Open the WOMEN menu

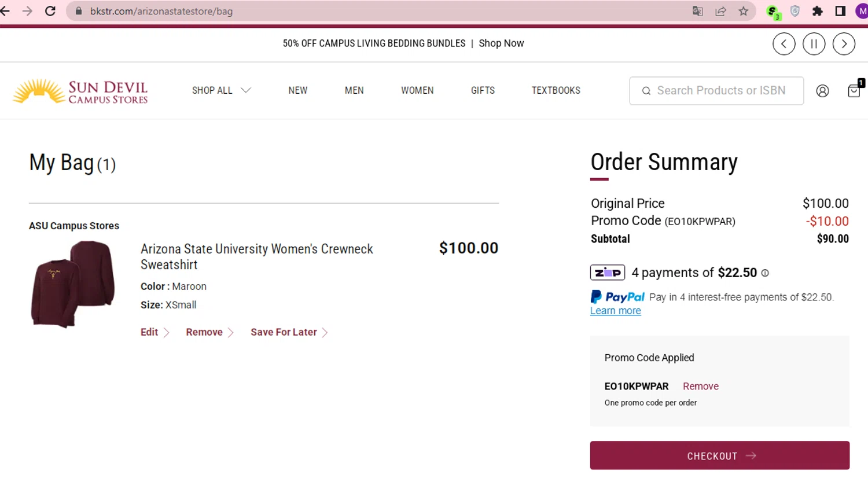(417, 90)
